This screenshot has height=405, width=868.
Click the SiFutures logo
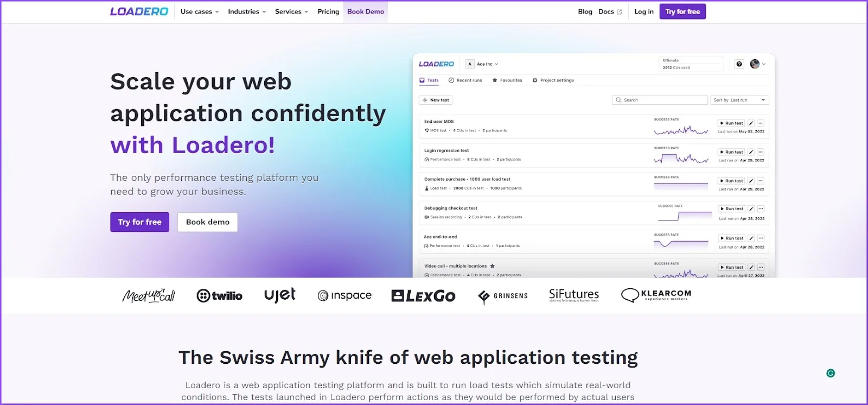coord(574,295)
